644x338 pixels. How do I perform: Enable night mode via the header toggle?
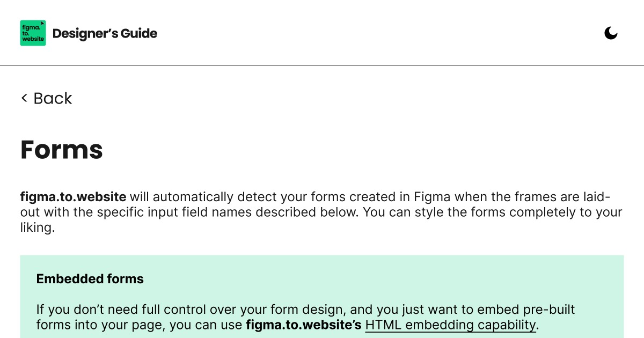click(x=611, y=33)
